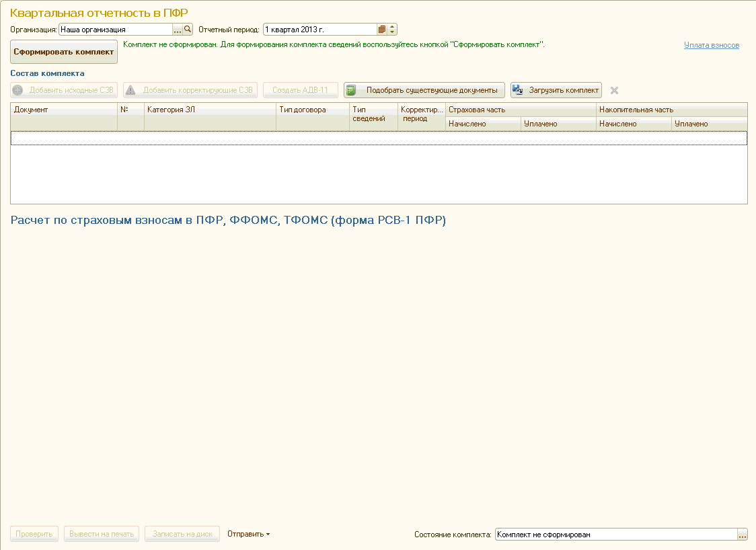The height and width of the screenshot is (550, 756).
Task: Open the calendar picker for Отчетный период
Action: pos(382,30)
